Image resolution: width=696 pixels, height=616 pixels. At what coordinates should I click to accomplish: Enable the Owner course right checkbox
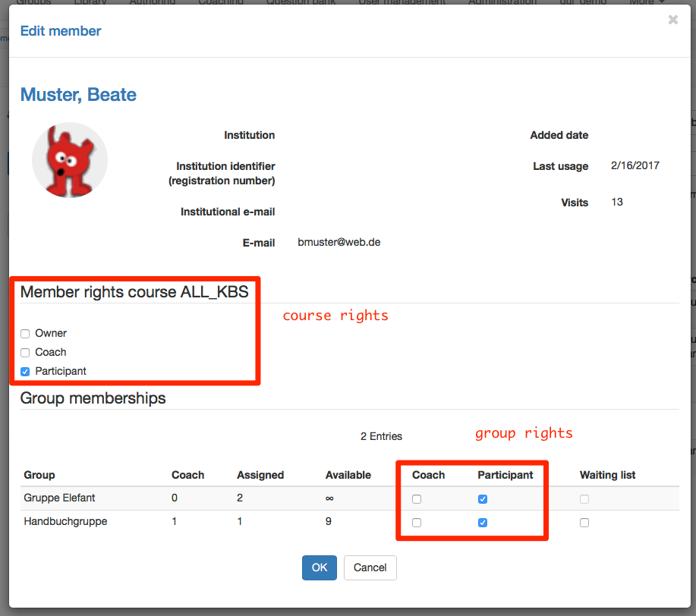click(25, 334)
